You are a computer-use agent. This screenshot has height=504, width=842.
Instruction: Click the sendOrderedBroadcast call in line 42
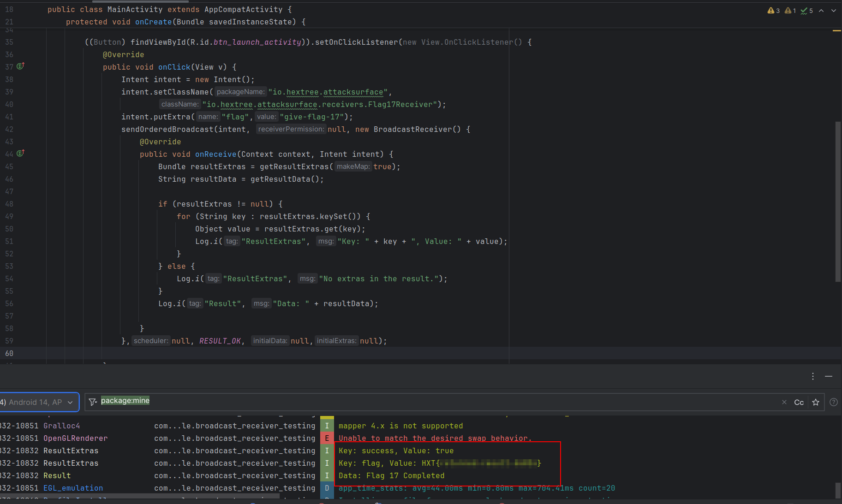point(167,129)
